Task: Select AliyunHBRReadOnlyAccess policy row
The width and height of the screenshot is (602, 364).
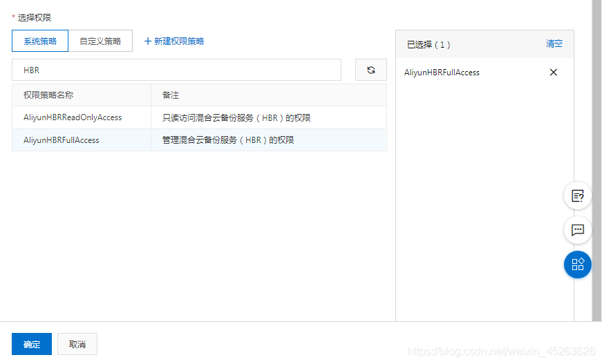Action: pyautogui.click(x=199, y=117)
